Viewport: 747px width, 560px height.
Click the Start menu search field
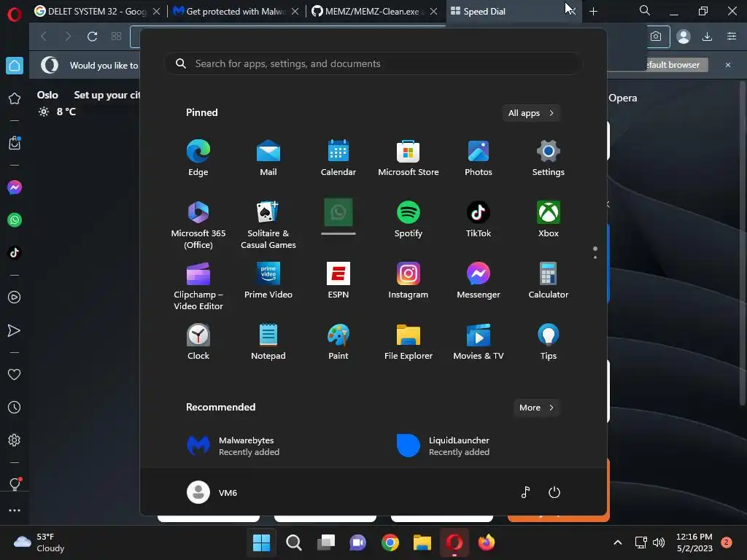click(373, 63)
